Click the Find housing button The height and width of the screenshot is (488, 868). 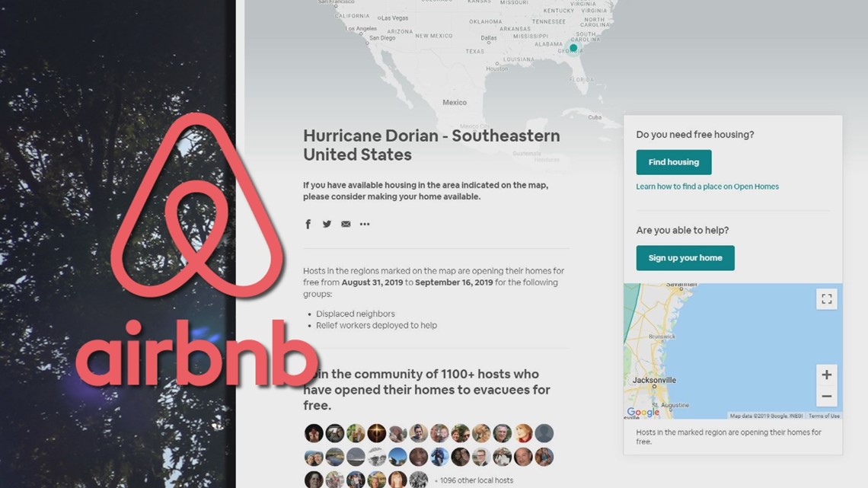coord(674,162)
